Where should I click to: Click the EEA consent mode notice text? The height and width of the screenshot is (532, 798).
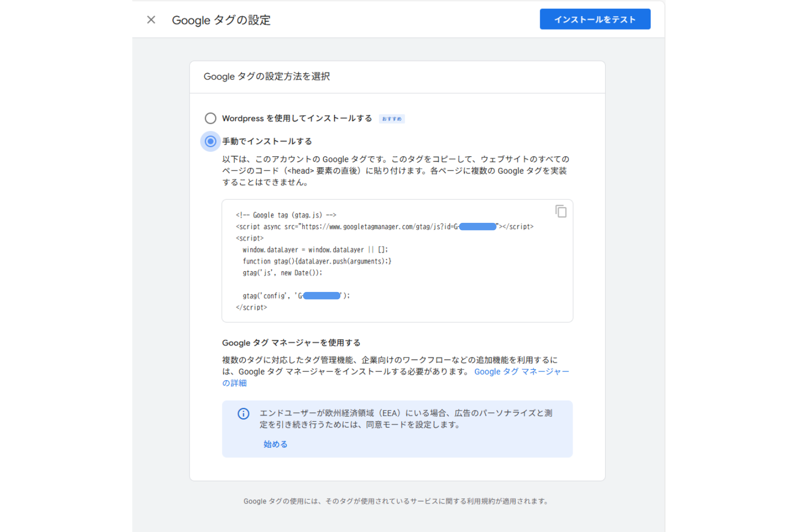[406, 419]
